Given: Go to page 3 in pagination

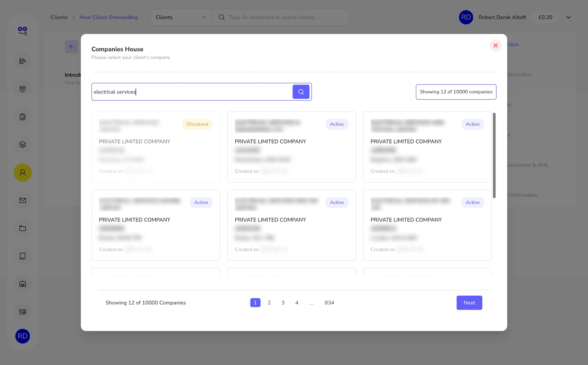Looking at the screenshot, I should tap(283, 303).
